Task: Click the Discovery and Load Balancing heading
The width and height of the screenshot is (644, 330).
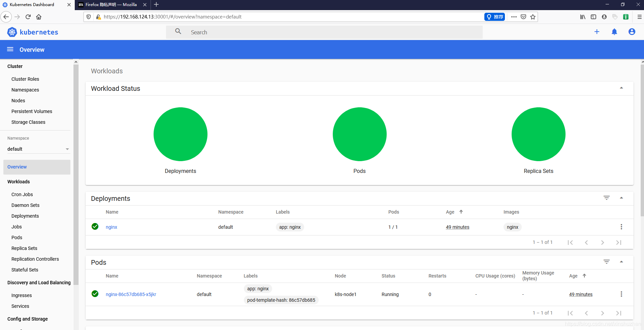Action: click(39, 283)
